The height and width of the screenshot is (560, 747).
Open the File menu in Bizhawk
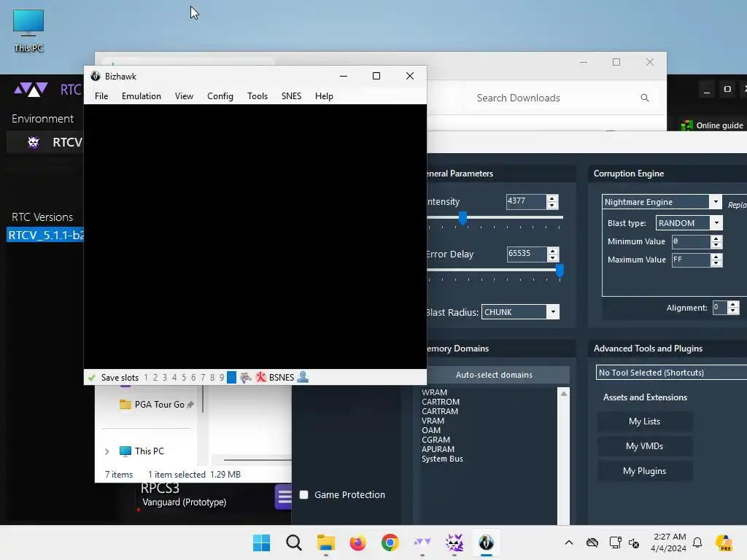pyautogui.click(x=101, y=96)
